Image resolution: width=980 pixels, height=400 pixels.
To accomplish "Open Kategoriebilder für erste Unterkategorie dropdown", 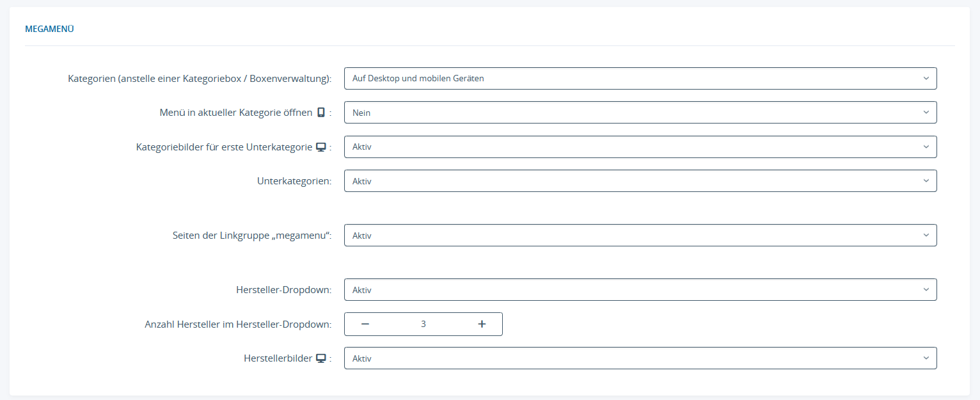I will [640, 147].
